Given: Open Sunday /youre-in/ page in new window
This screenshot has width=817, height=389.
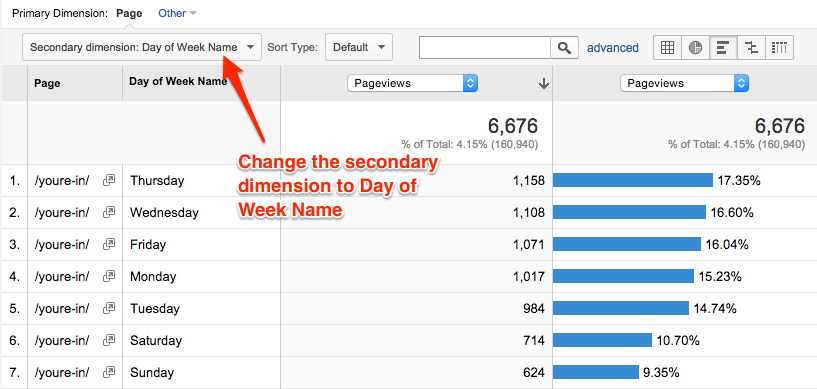Looking at the screenshot, I should click(x=109, y=372).
